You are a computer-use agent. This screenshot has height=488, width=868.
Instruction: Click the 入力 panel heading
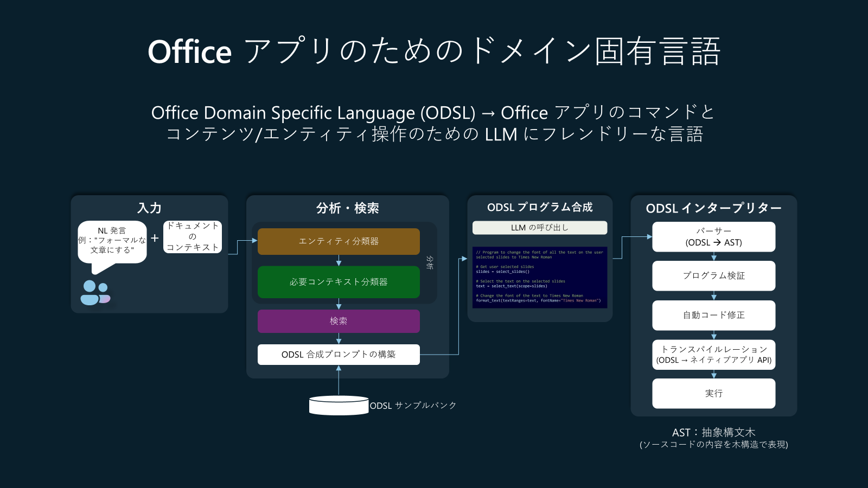149,208
